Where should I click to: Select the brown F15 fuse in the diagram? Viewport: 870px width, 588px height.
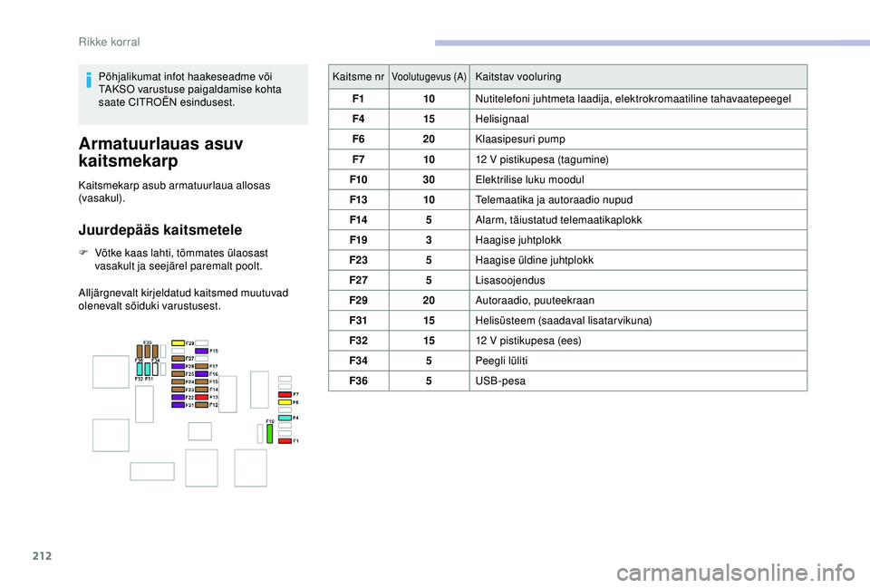[x=202, y=381]
